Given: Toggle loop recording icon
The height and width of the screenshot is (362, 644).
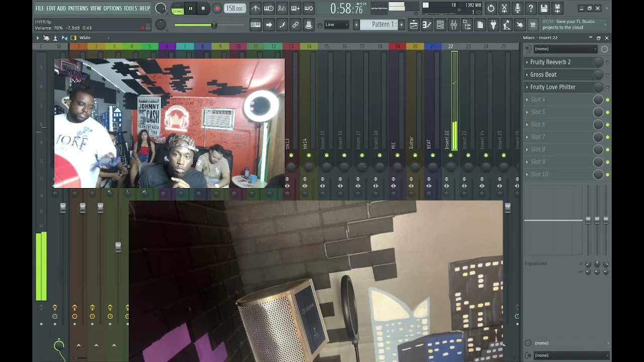Looking at the screenshot, I should coord(308,8).
